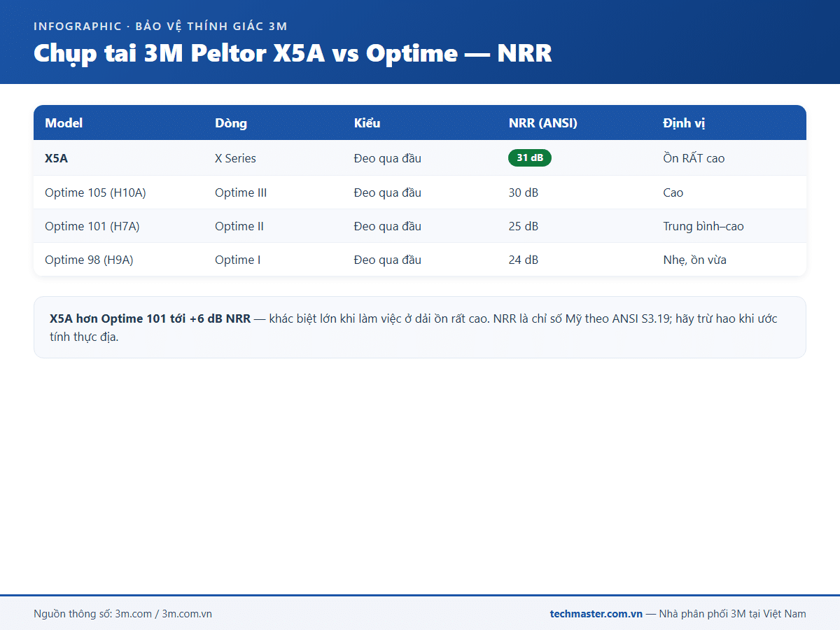Select the Optime 98 (H9A) row

[x=420, y=260]
